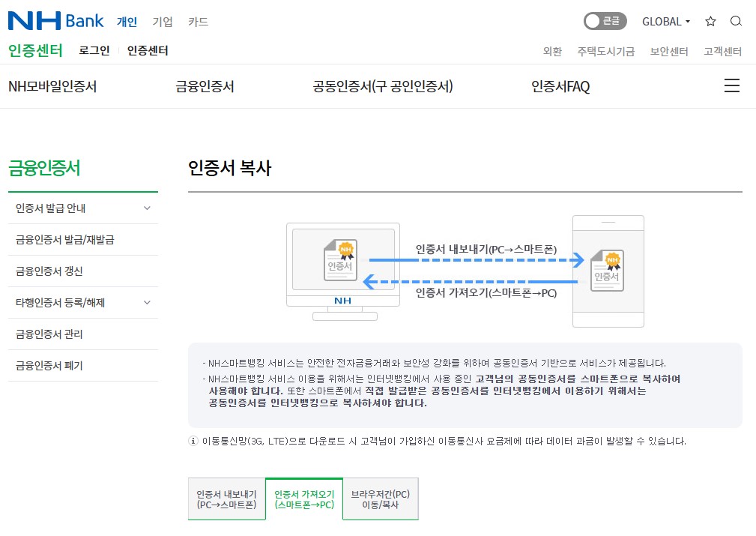The width and height of the screenshot is (756, 536).
Task: Toggle the 큰글 large text switch
Action: pyautogui.click(x=605, y=21)
